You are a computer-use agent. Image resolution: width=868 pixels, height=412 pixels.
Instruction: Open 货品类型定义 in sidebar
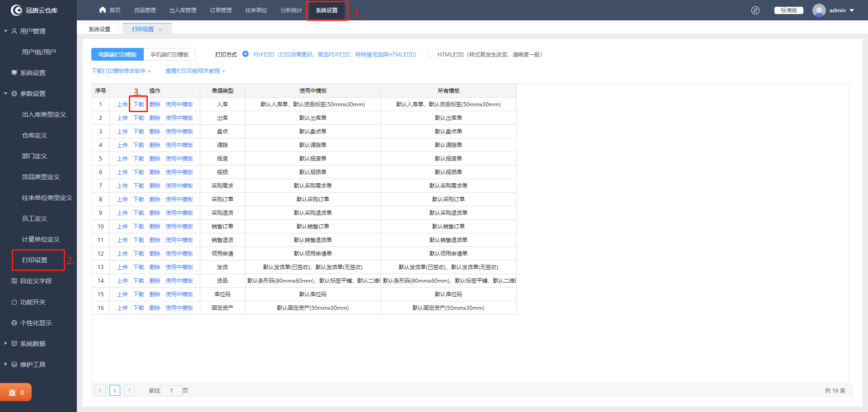pyautogui.click(x=41, y=177)
